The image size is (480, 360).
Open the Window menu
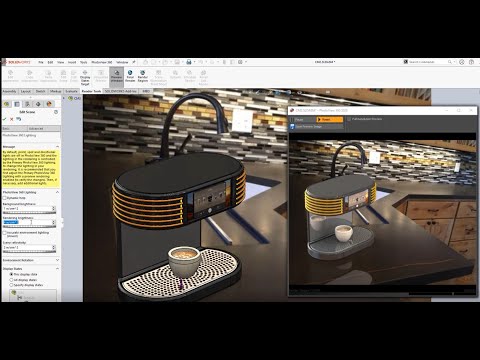tap(122, 62)
